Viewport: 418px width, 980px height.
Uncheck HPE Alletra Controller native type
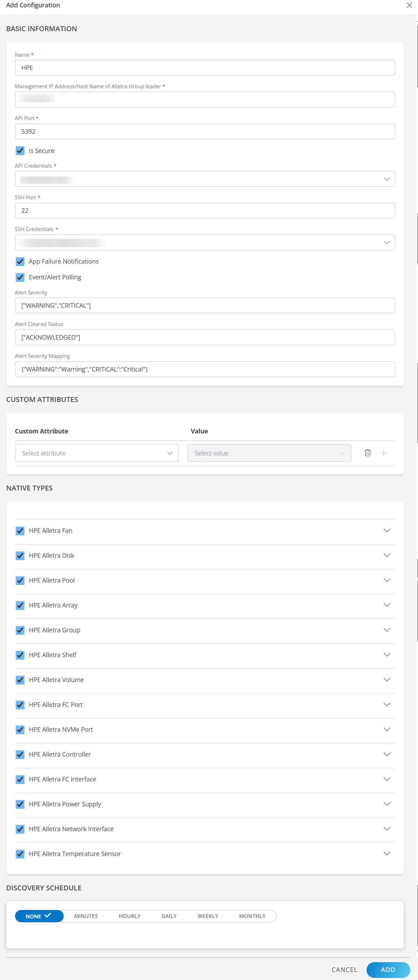[x=20, y=755]
